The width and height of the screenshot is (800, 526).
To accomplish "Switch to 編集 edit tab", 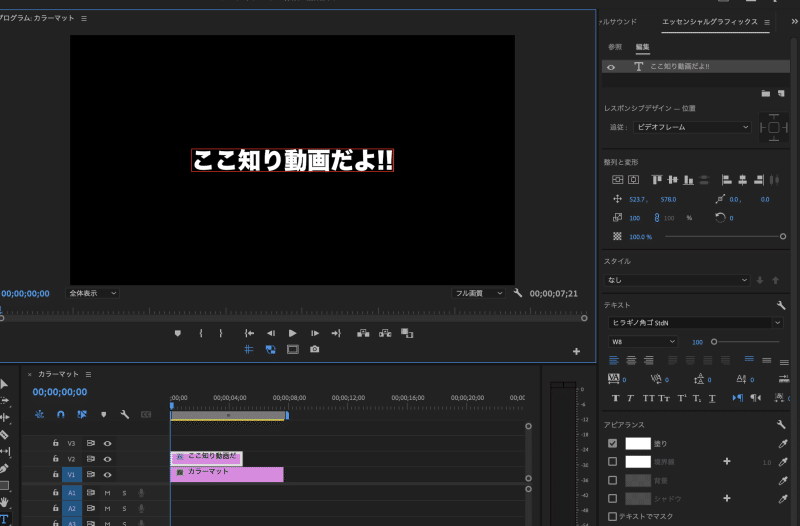I will pyautogui.click(x=642, y=47).
